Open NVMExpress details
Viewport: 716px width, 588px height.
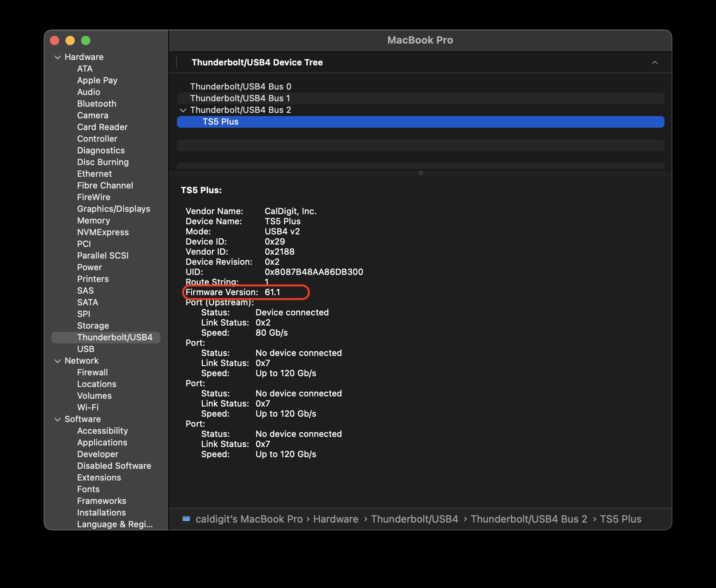[x=103, y=232]
